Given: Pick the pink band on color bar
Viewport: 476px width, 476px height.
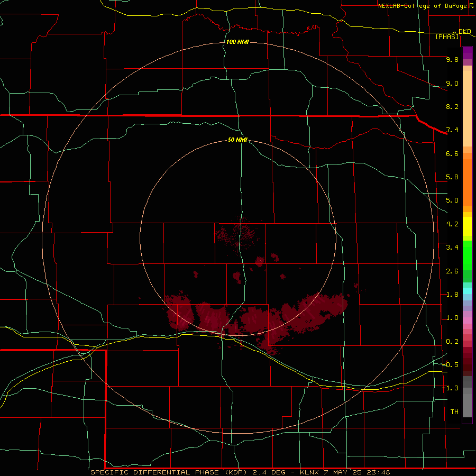Looking at the screenshot, I should pyautogui.click(x=467, y=321).
